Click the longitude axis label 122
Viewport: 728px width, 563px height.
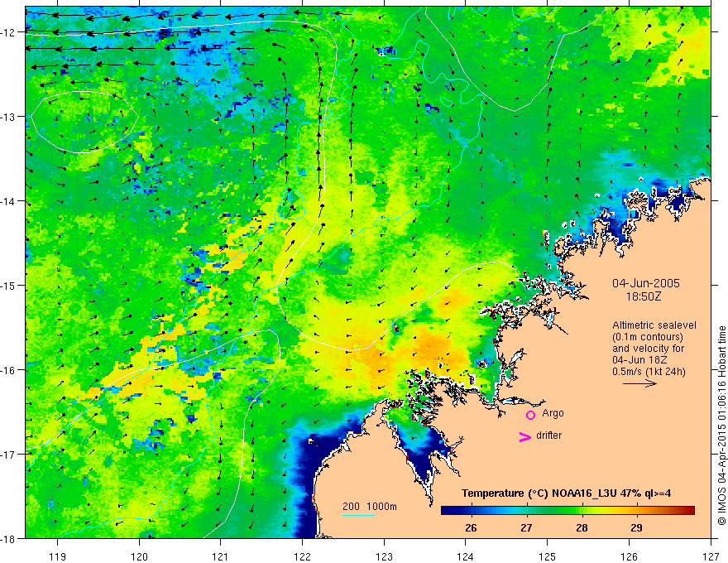[302, 556]
